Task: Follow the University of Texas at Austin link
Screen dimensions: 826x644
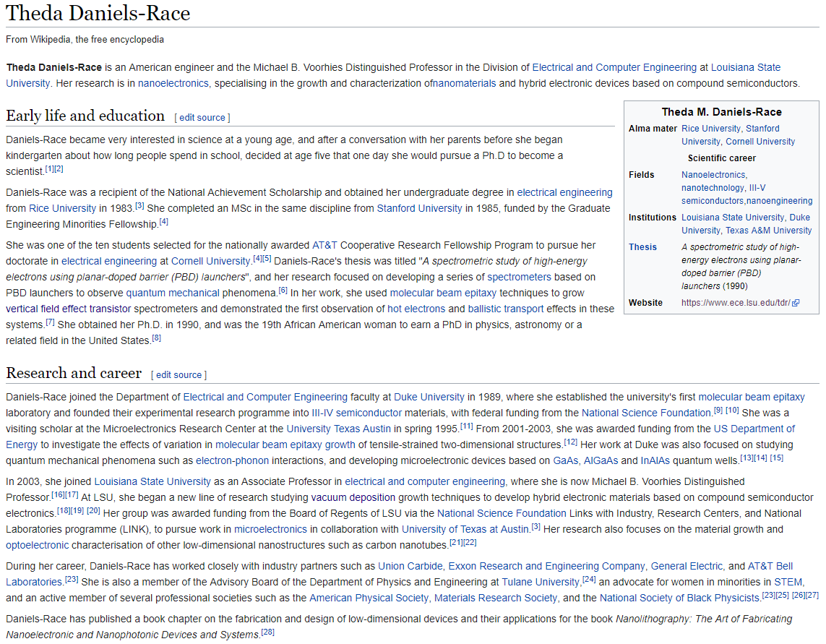Action: 465,528
